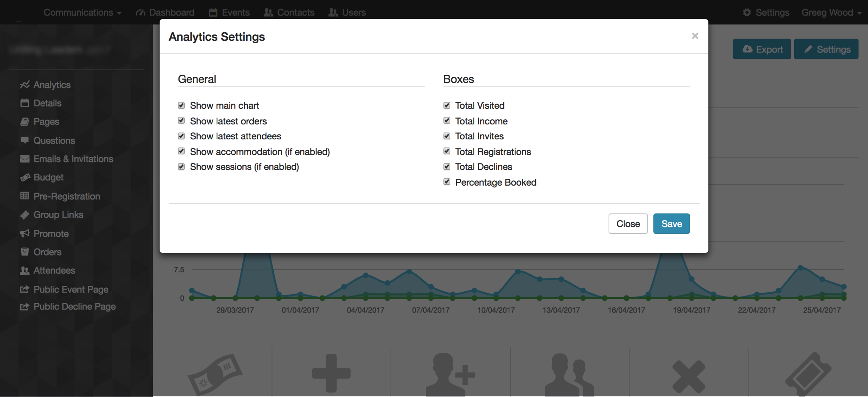The height and width of the screenshot is (397, 868).
Task: Open Questions in the sidebar
Action: click(x=48, y=140)
